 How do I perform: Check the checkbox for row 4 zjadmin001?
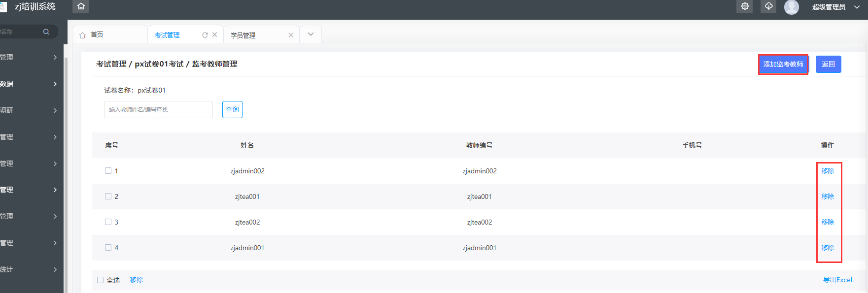[108, 247]
